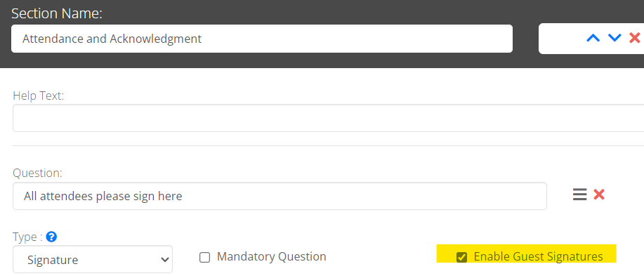Click the Question field saying attendees please sign
The width and height of the screenshot is (644, 276).
coord(280,196)
